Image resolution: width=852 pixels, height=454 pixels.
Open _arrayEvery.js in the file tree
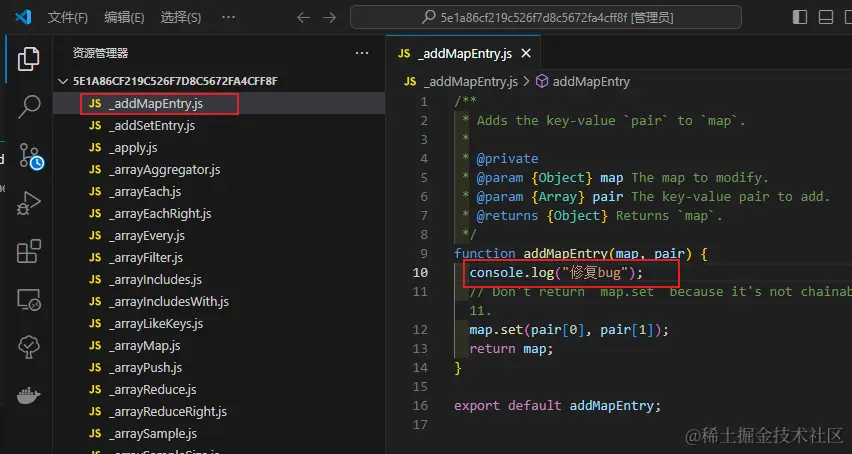click(x=219, y=235)
